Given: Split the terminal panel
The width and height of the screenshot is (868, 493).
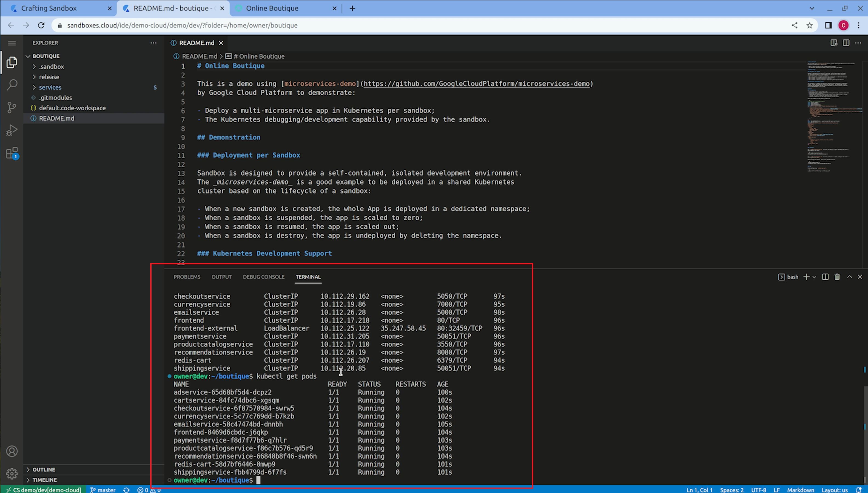Looking at the screenshot, I should (x=825, y=277).
